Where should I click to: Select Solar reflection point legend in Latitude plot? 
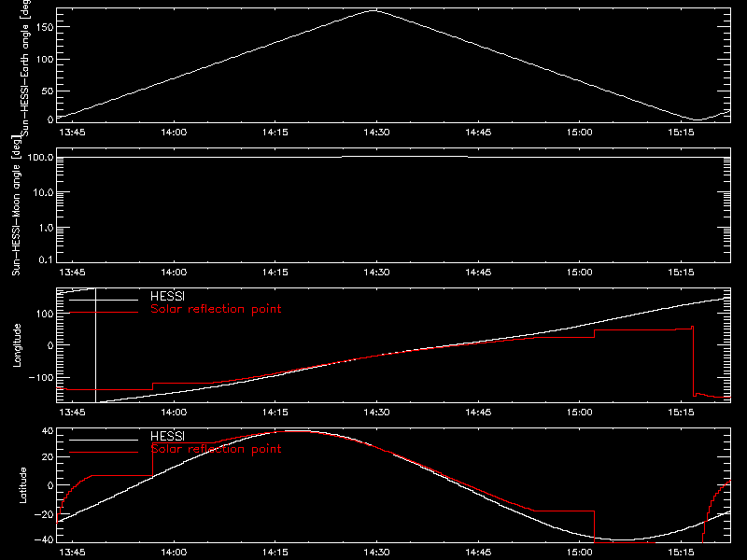[216, 449]
